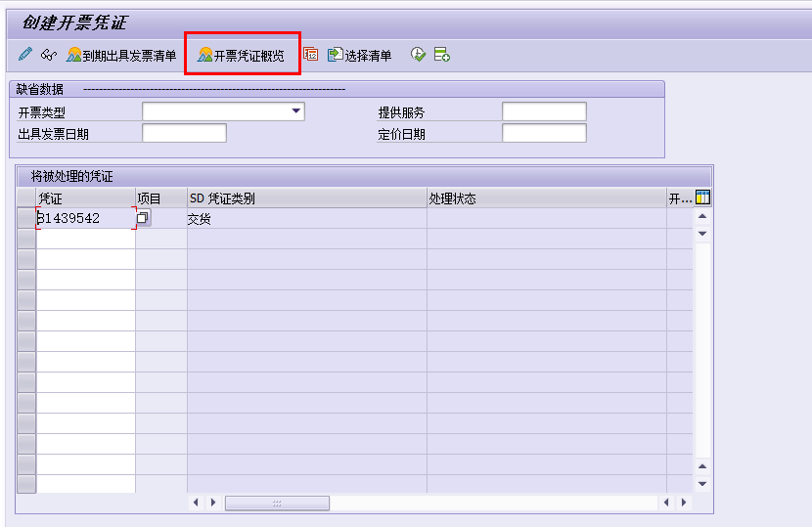Click the pencil change-mode icon
The width and height of the screenshot is (812, 527).
click(x=25, y=54)
